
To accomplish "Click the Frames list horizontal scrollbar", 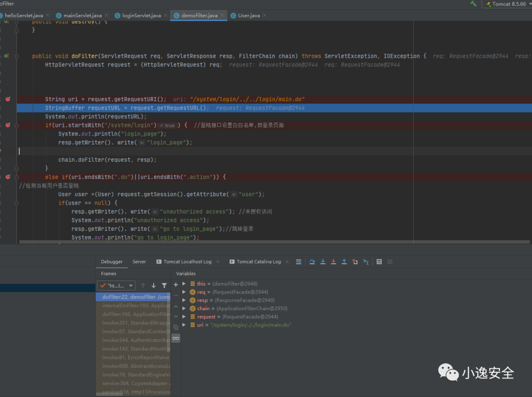I will (x=109, y=394).
